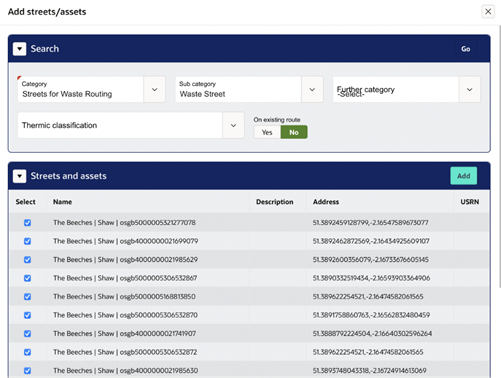Screen dimensions: 501x378
Task: Uncheck row osgb5000005168813850
Action: pyautogui.click(x=28, y=297)
